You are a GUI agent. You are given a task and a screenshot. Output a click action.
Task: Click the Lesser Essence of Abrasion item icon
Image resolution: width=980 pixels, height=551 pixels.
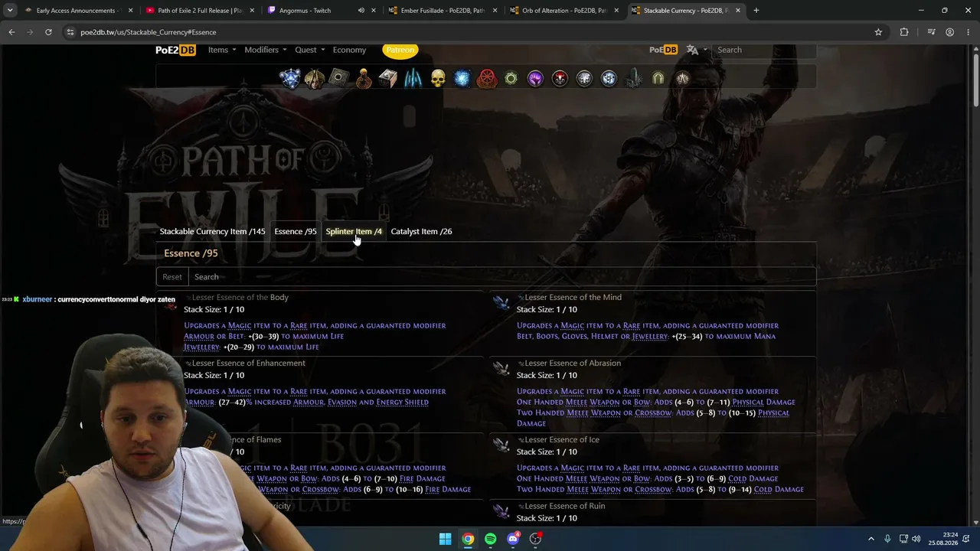click(501, 369)
